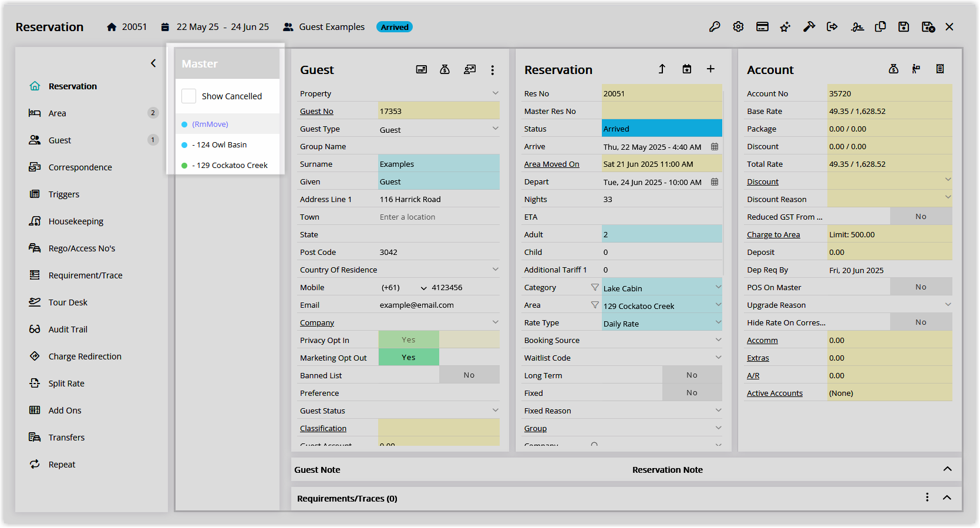This screenshot has height=528, width=980.
Task: Click the hammer icon in top toolbar
Action: click(x=809, y=27)
